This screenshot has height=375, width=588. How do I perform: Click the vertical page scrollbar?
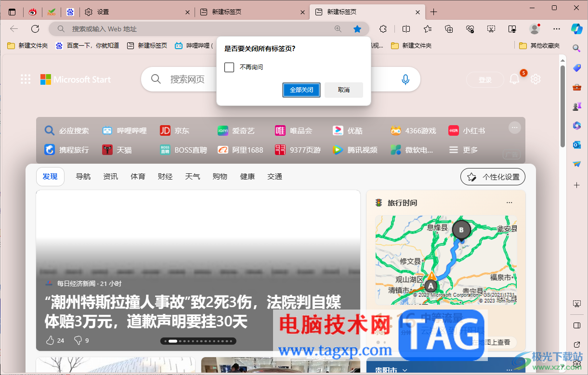coord(562,106)
